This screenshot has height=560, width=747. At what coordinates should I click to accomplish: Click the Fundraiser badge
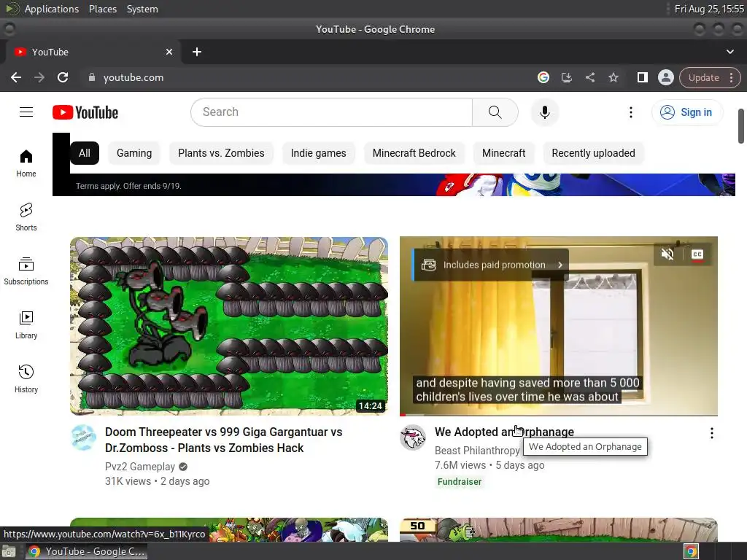point(460,482)
